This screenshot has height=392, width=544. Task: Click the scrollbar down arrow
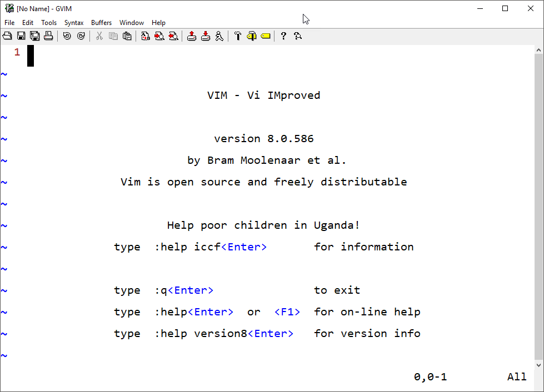pos(538,365)
